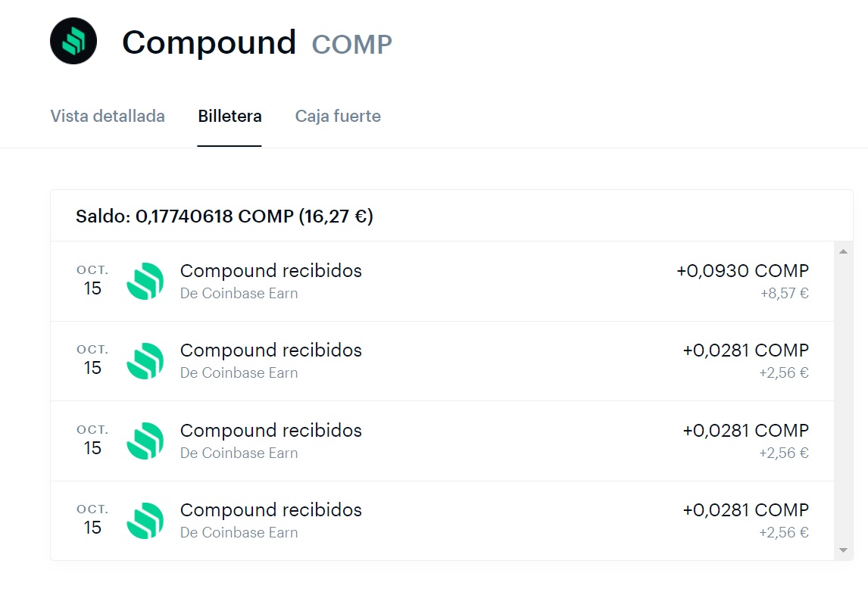The image size is (868, 595).
Task: Switch to the Vista detallada tab
Action: [108, 116]
